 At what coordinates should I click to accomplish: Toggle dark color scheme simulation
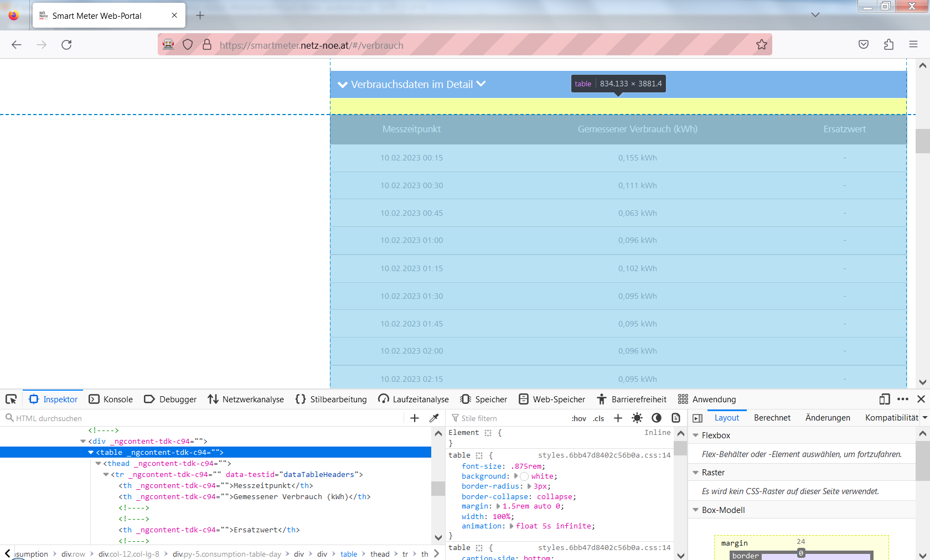[657, 418]
